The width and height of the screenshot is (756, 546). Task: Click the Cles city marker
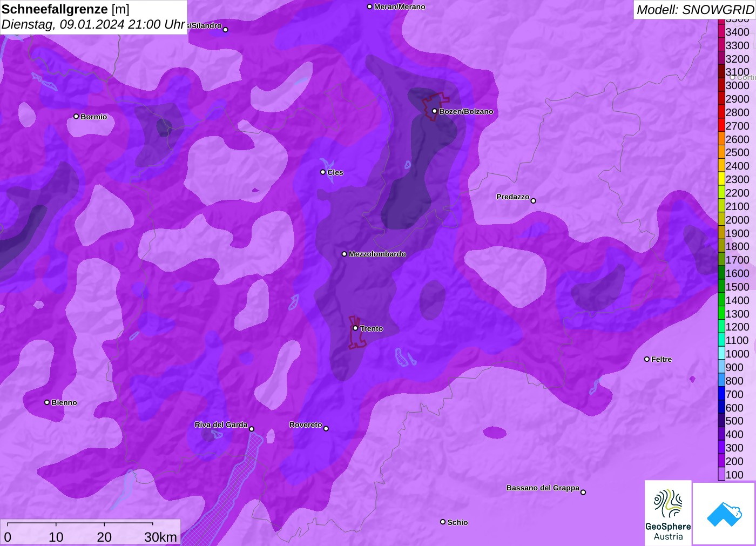click(323, 172)
